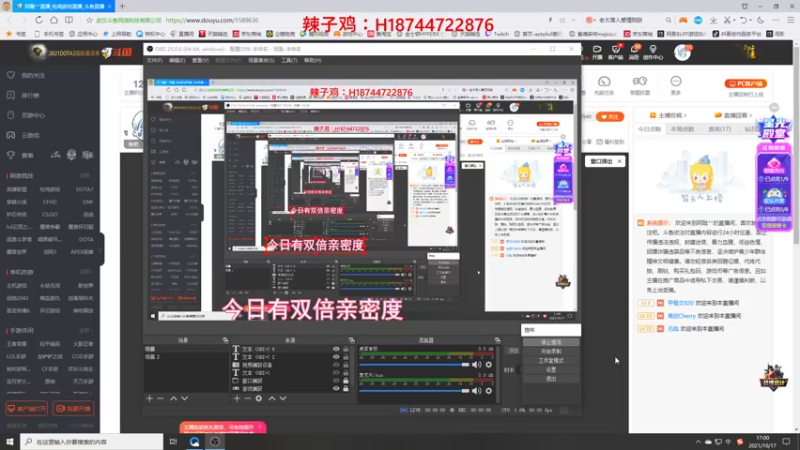Viewport: 800px width, 450px height.
Task: Switch to 今日点数 tab
Action: point(649,130)
